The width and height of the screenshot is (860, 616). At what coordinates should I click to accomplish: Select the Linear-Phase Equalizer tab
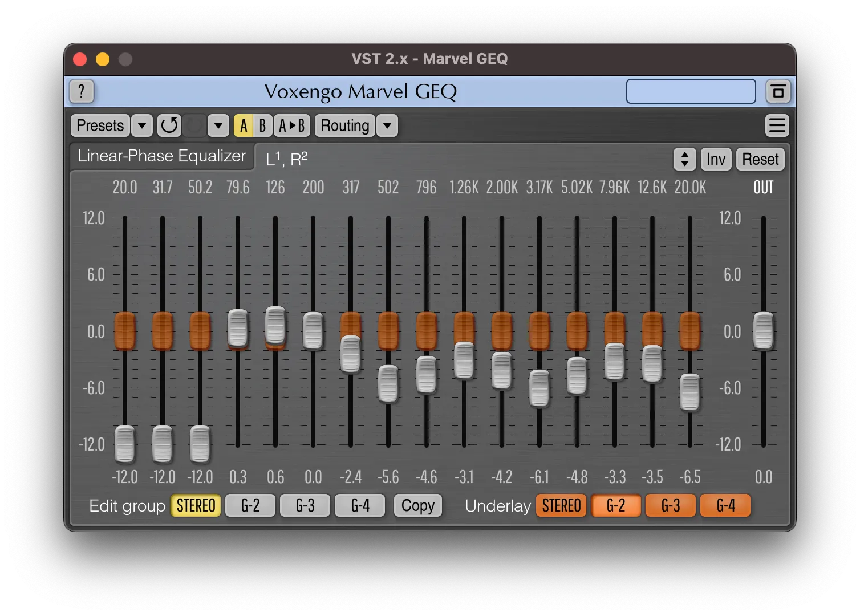[162, 156]
